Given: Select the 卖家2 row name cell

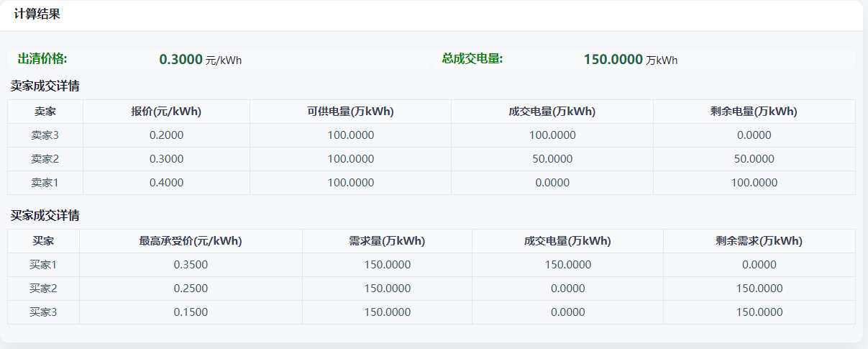Looking at the screenshot, I should (45, 159).
